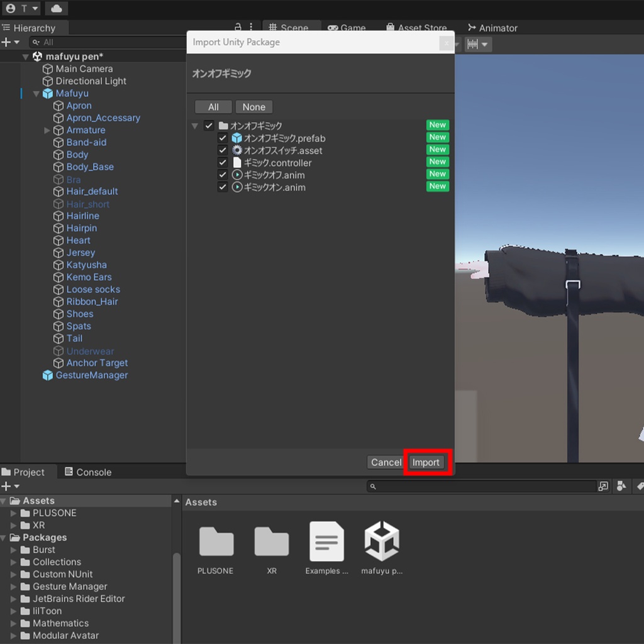Expand the Armature object

tap(47, 130)
